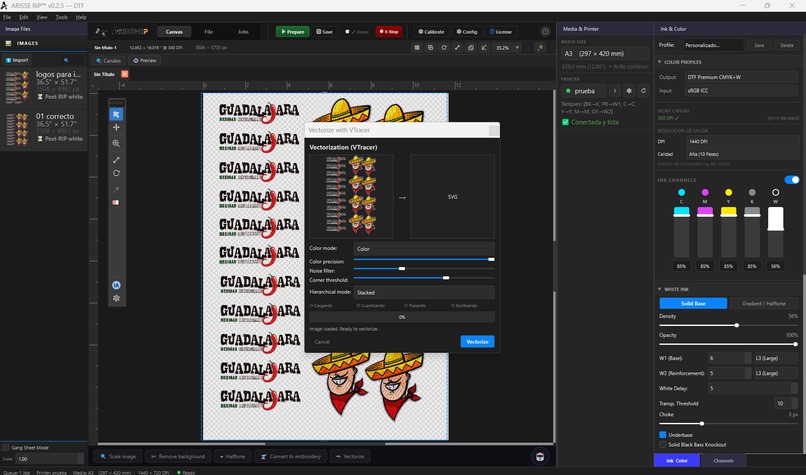Screen dimensions: 806x475
Task: Toggle the Underbase checkbox
Action: point(663,435)
